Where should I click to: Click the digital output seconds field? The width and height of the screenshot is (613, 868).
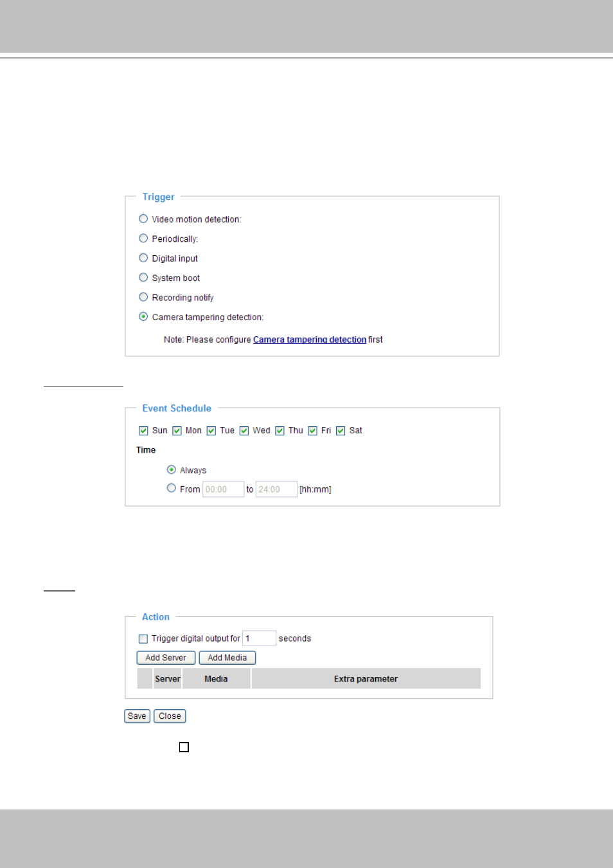tap(260, 638)
